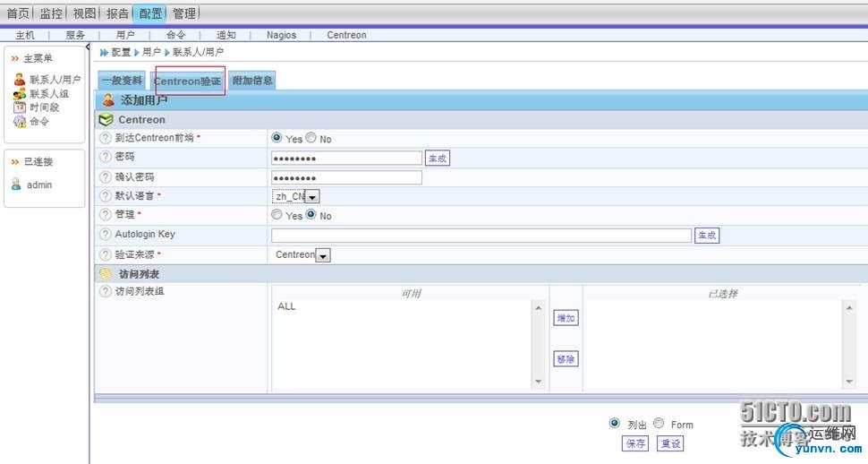Screen dimensions: 868x464
Task: Click 用户 in the breadcrumb
Action: [151, 52]
